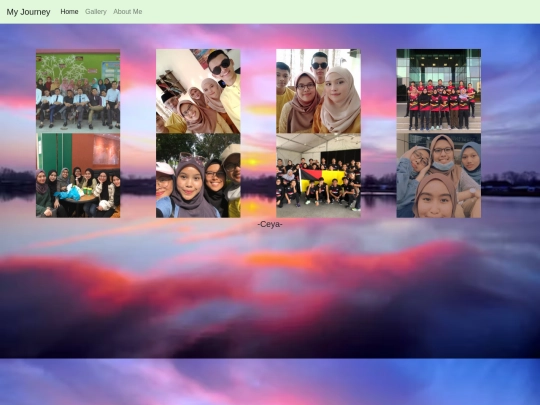Click the My Journey brand title
This screenshot has height=405, width=540.
(x=28, y=12)
